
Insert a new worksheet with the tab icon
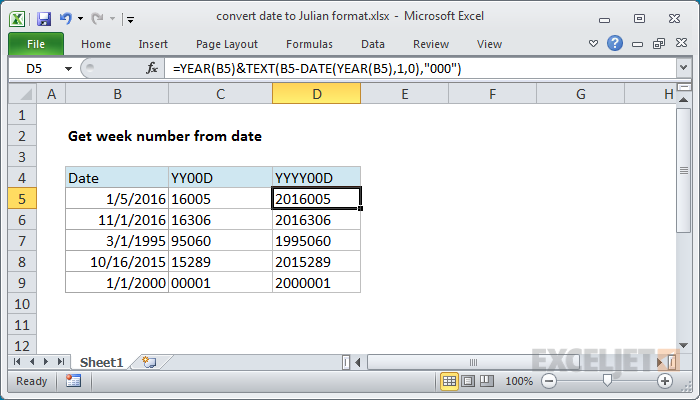pos(149,362)
